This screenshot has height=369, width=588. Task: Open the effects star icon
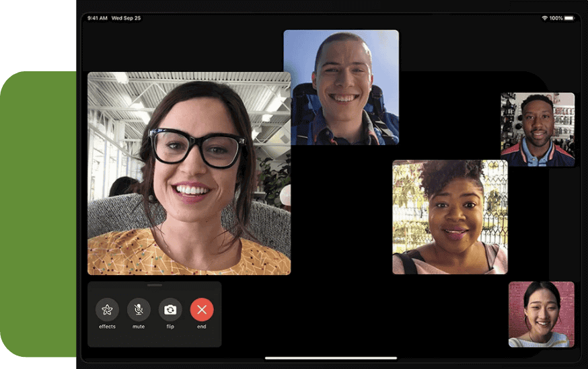coord(107,309)
